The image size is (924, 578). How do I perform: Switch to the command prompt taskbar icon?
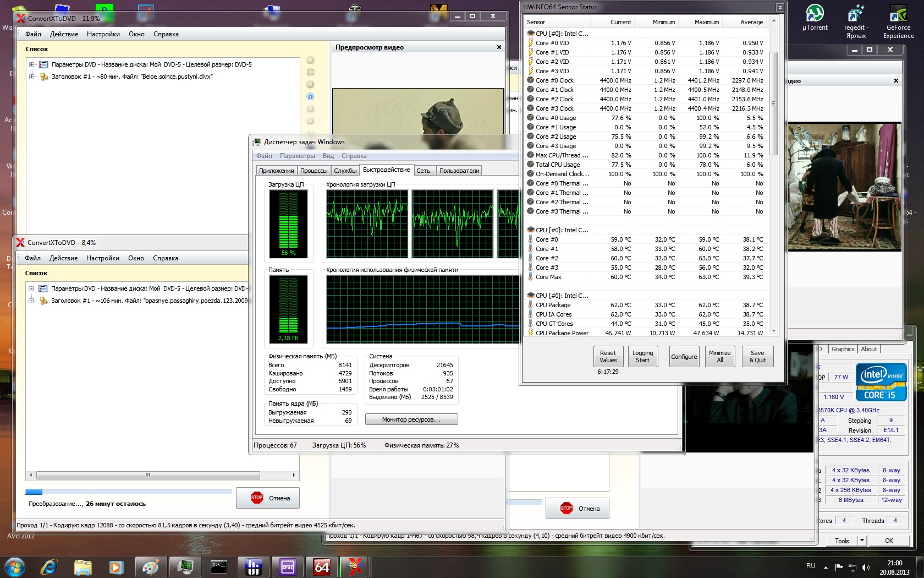tap(219, 567)
